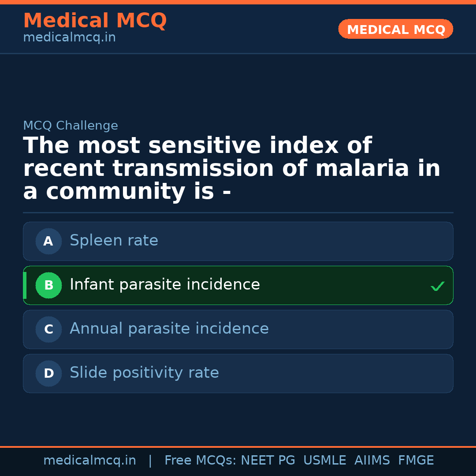Choose Annual parasite incidence option

(x=169, y=329)
